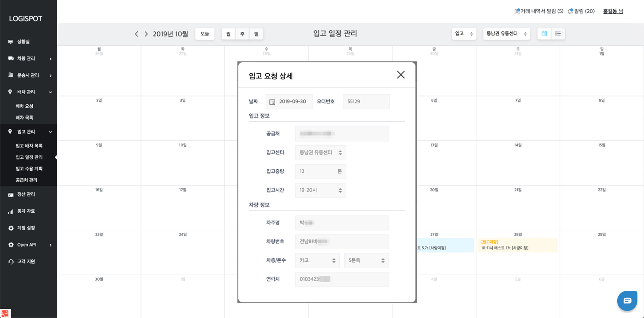
Task: Open 입고시간 19-20시 dropdown
Action: point(320,190)
